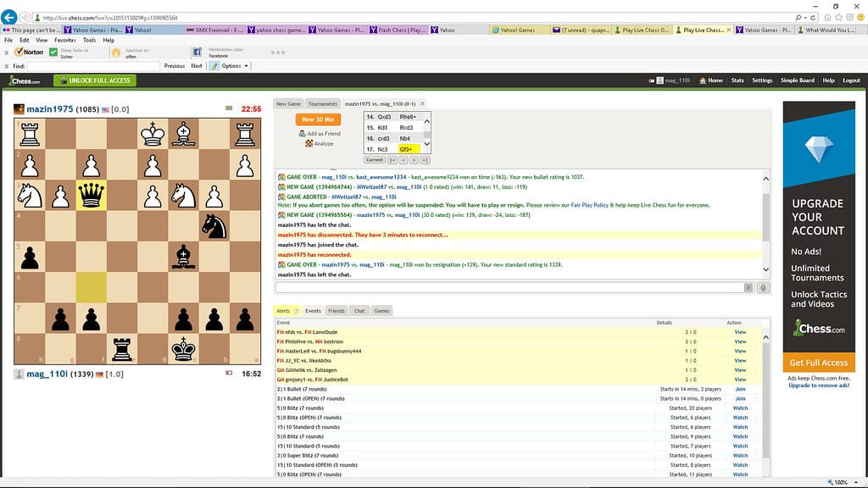Click the Find text input field
This screenshot has width=868, height=488.
click(x=93, y=66)
